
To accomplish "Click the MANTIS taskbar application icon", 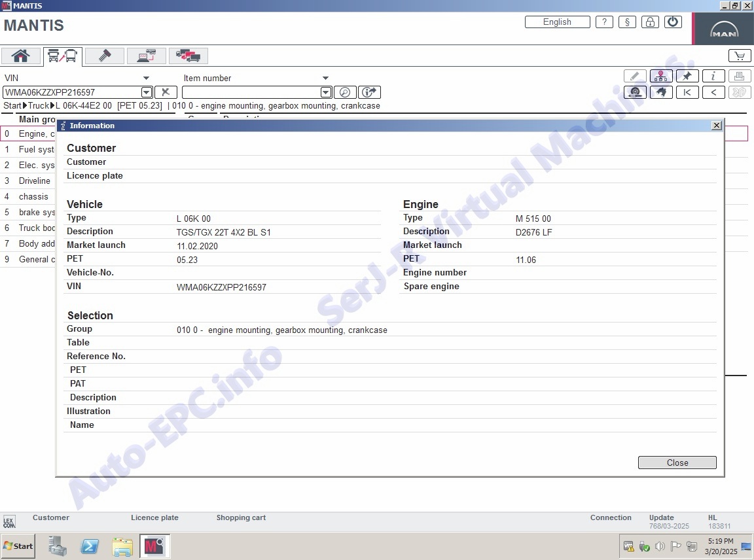I will click(x=154, y=546).
